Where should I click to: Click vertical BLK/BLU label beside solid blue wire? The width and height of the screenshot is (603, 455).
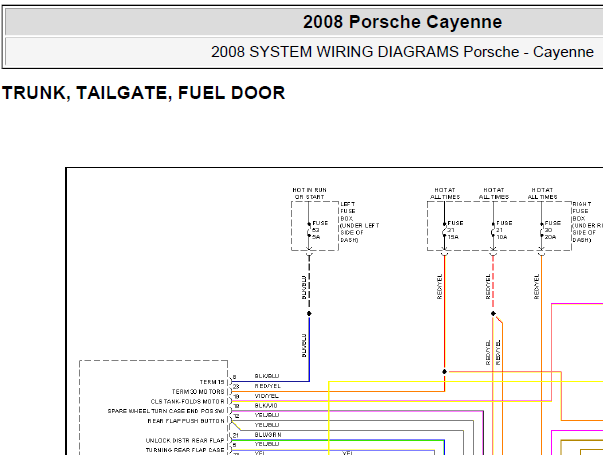coord(304,345)
